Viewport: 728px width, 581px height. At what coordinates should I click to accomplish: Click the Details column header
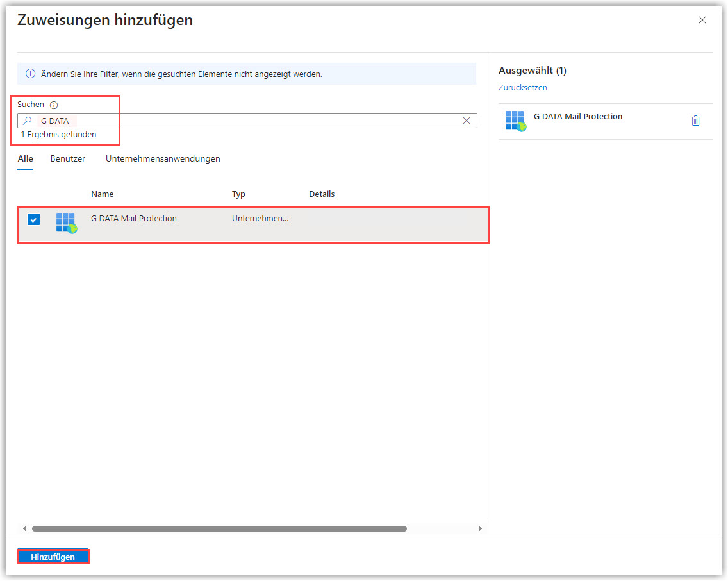[x=322, y=194]
